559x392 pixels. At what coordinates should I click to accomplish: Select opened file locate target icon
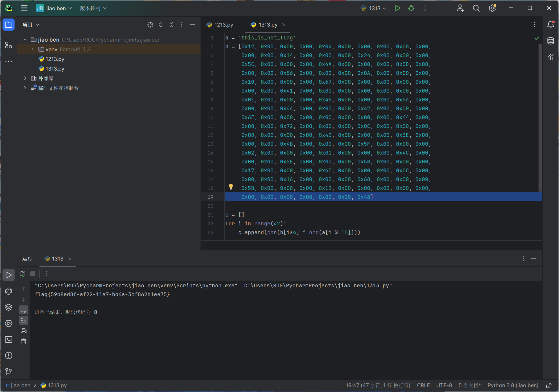coord(150,25)
